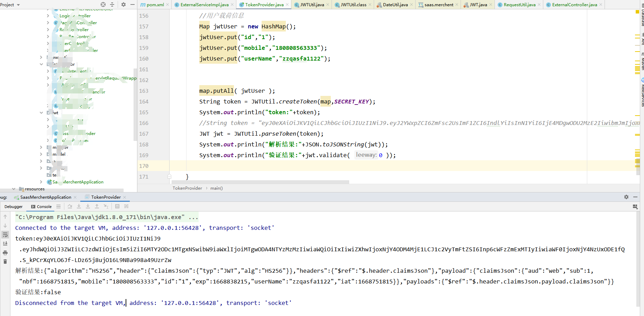Screen dimensions: 644x316
Task: Click Evaluate Expression calculator icon
Action: tap(117, 206)
